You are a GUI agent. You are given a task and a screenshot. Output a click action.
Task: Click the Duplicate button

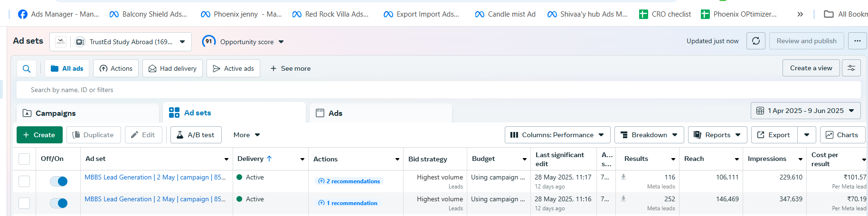94,135
